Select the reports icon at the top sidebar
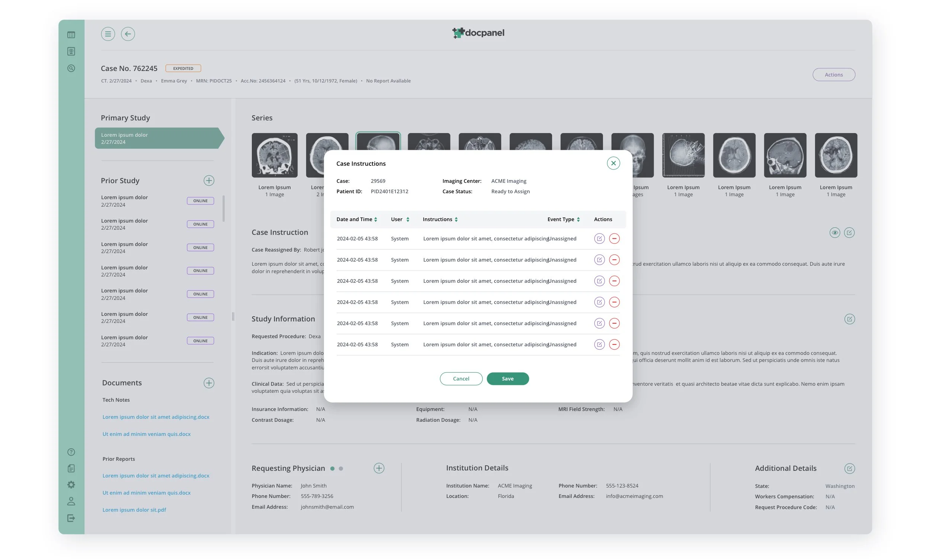Screen dimensions: 930x560 pyautogui.click(x=71, y=51)
